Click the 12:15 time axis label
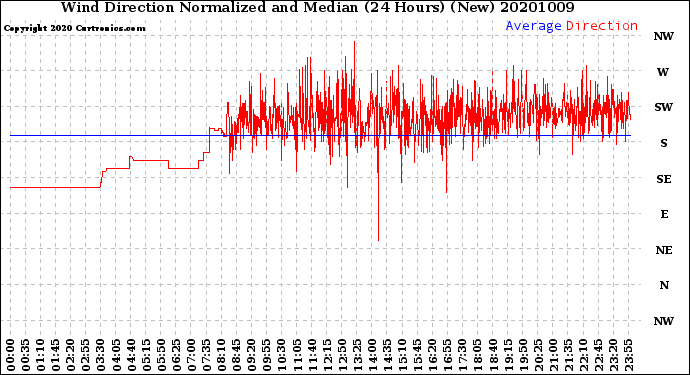 coord(327,355)
